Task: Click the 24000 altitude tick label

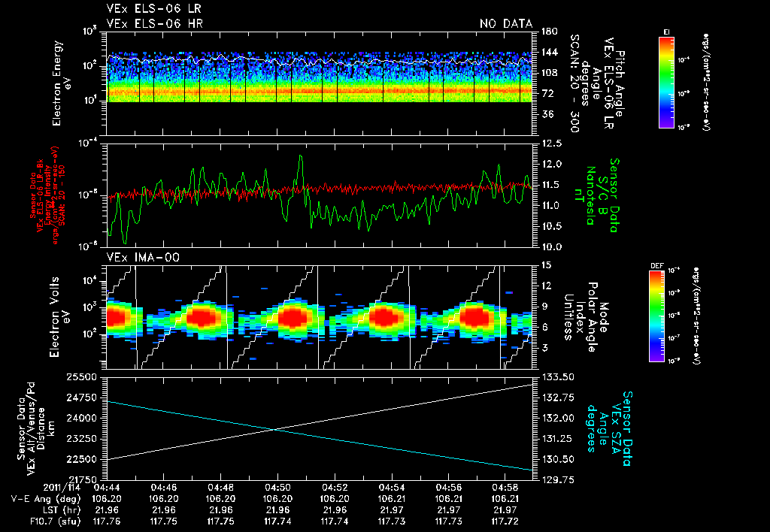Action: pos(81,419)
